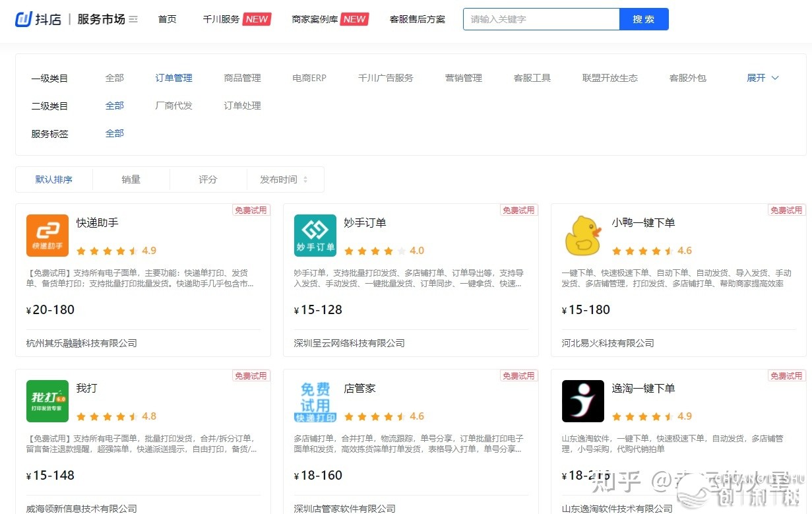
Task: Click the 妙手订单 star rating 4.0
Action: tap(384, 251)
